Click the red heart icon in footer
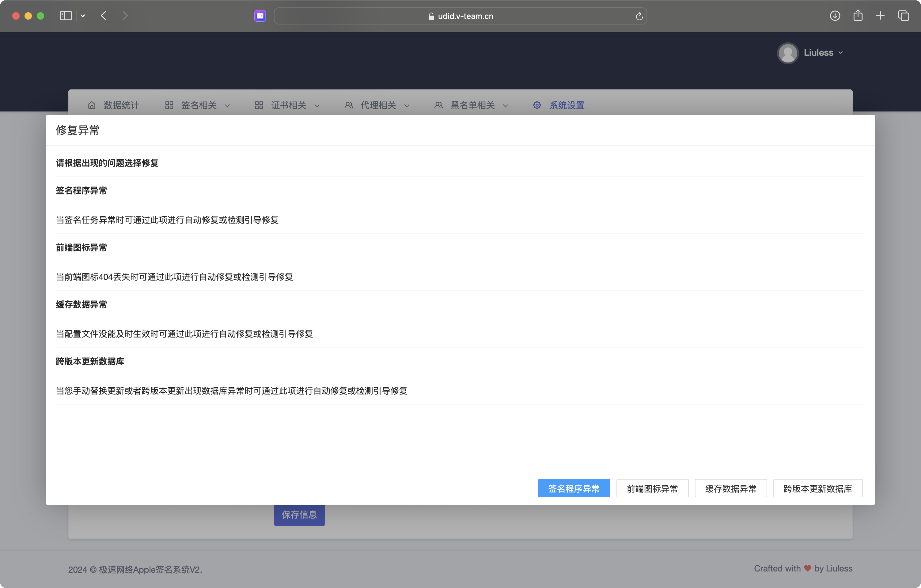 (x=807, y=568)
